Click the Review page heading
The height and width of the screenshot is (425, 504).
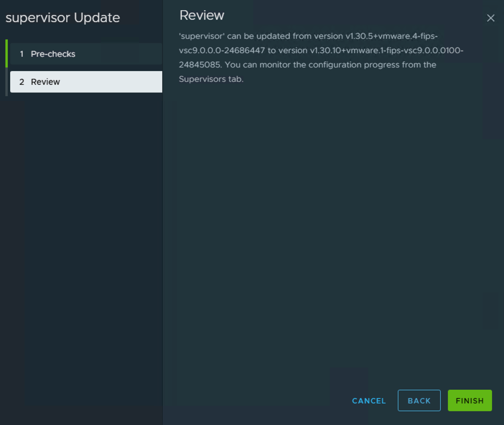coord(202,16)
